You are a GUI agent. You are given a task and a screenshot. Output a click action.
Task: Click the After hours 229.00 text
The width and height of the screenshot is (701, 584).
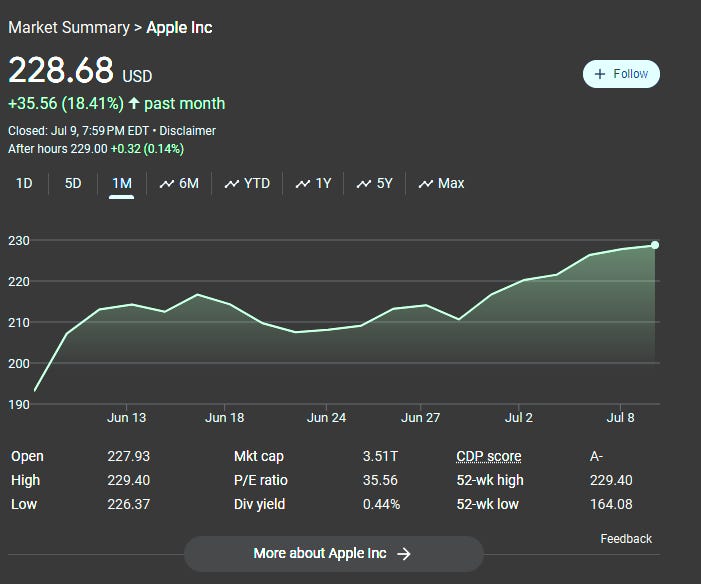pyautogui.click(x=58, y=148)
